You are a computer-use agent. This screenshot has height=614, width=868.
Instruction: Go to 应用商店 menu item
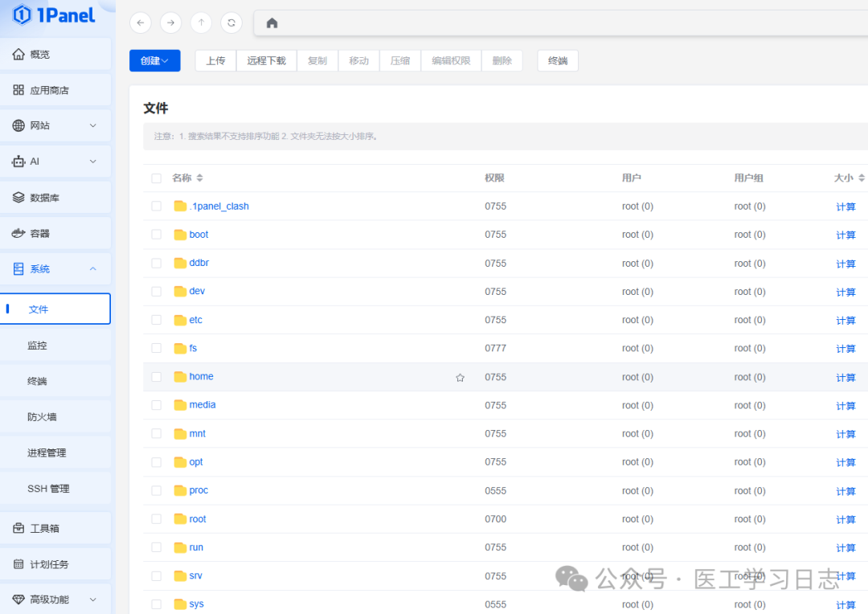49,90
